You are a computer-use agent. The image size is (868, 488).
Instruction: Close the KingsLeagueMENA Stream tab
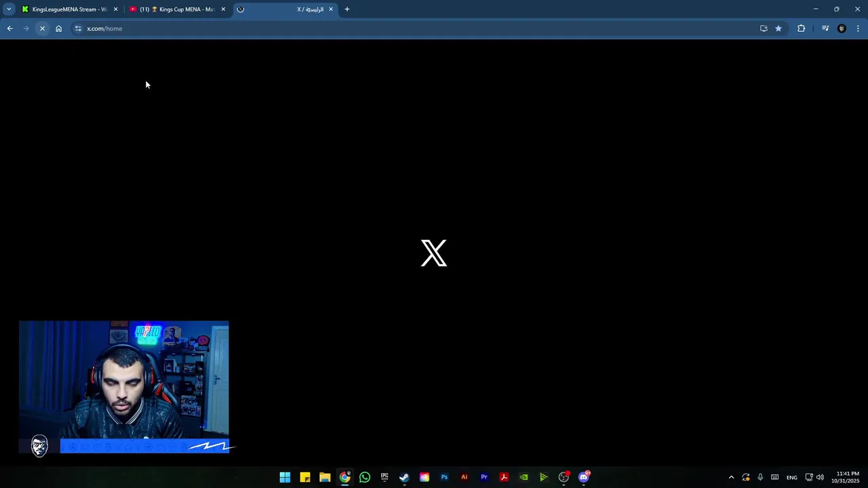pos(115,9)
